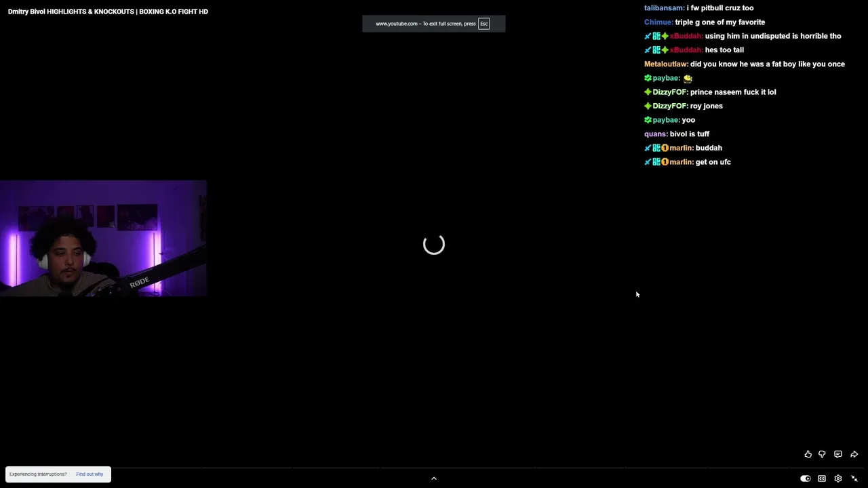Viewport: 868px width, 488px height.
Task: Open the player settings gear
Action: (x=838, y=479)
